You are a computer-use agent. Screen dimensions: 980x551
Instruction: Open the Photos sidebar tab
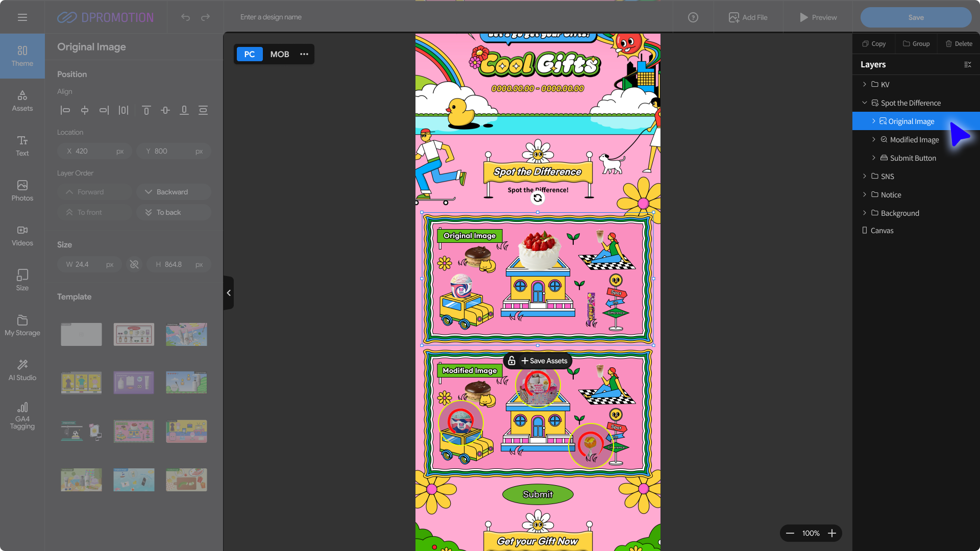pyautogui.click(x=22, y=190)
